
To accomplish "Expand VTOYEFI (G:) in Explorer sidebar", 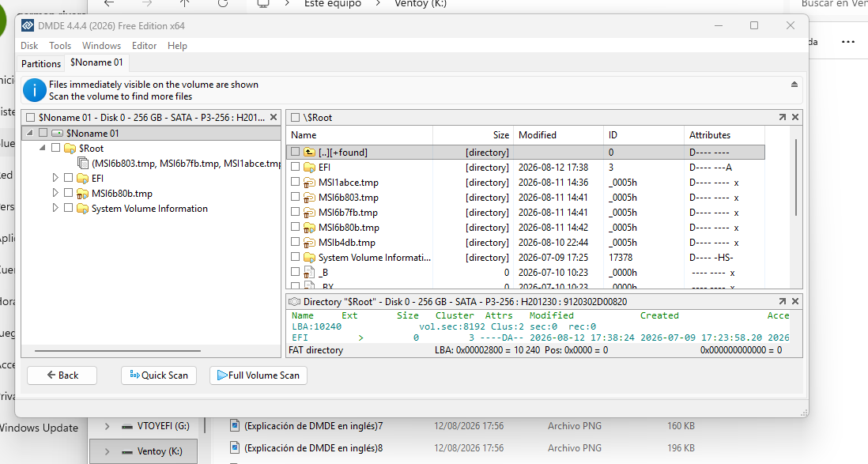I will [107, 426].
